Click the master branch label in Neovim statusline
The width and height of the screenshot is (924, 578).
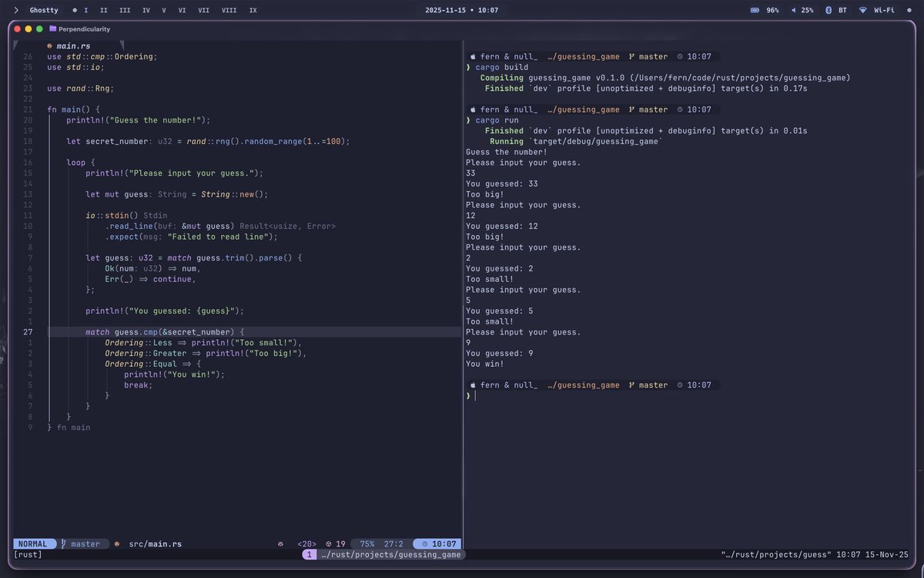point(85,544)
